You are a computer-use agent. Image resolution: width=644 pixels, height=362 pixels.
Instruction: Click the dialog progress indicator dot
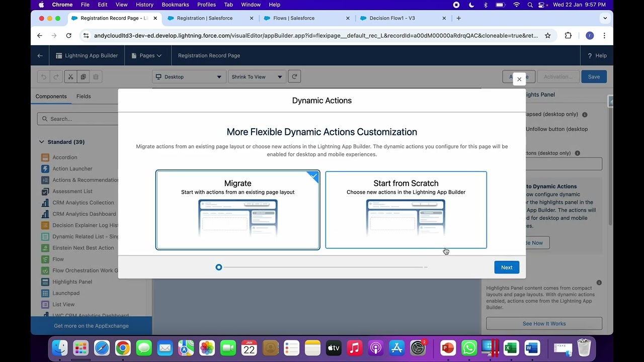pos(219,267)
